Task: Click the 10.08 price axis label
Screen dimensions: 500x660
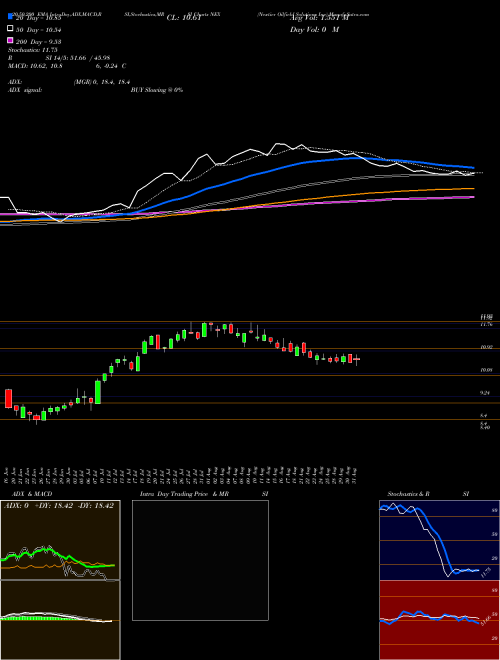Action: pyautogui.click(x=486, y=370)
